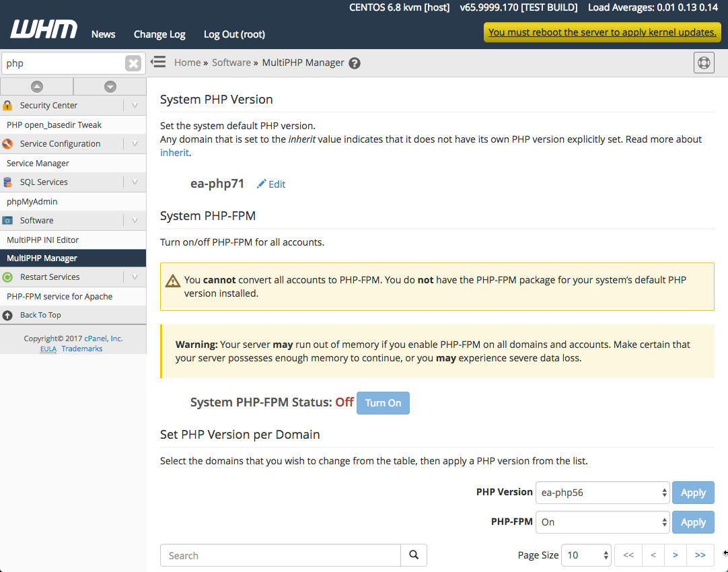Click the System PHP-FPM heading

208,216
